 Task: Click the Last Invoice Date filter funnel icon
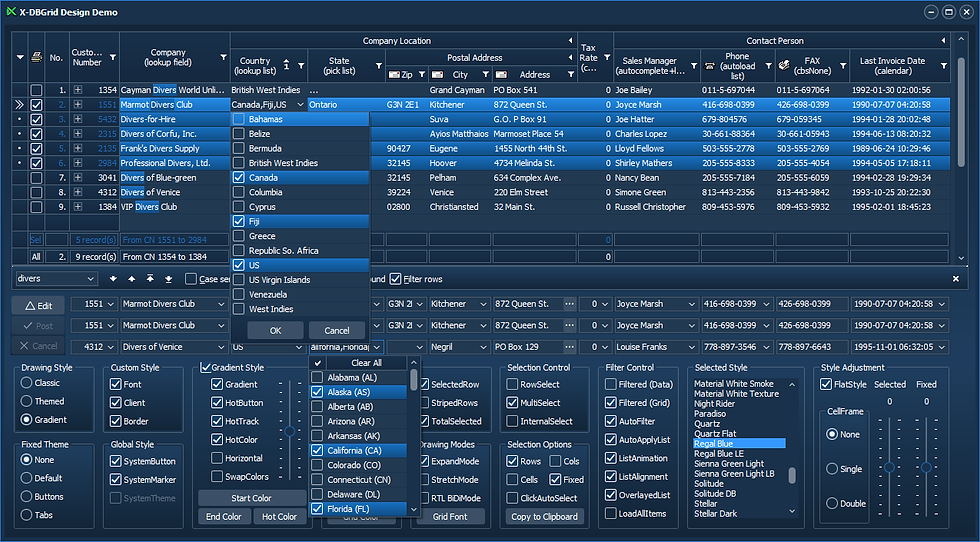point(943,66)
